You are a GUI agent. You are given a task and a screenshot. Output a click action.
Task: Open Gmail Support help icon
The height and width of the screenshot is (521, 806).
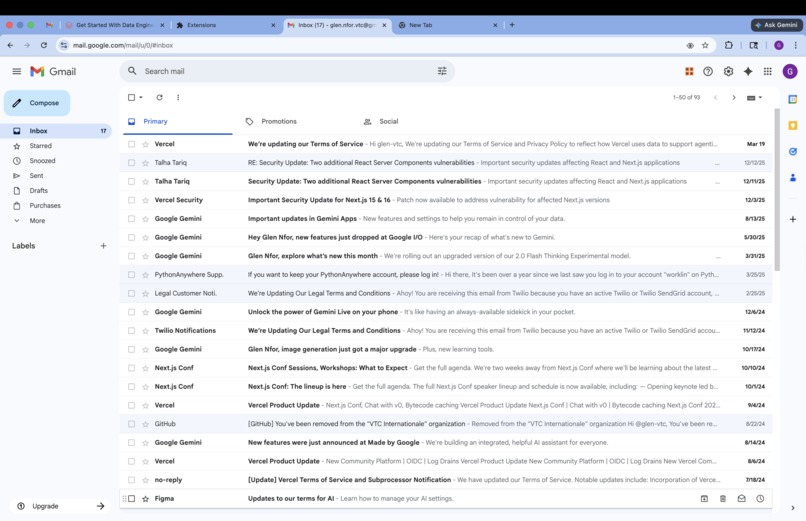tap(708, 71)
